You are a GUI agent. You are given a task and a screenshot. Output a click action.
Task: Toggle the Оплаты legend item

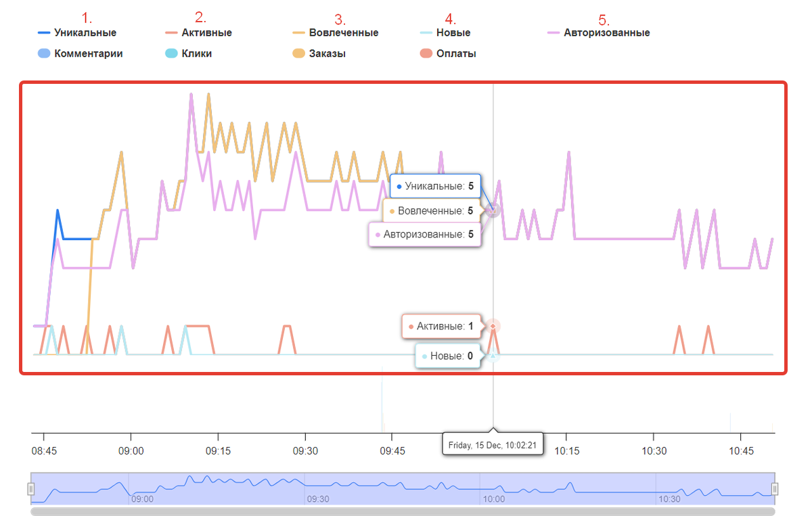click(x=448, y=53)
